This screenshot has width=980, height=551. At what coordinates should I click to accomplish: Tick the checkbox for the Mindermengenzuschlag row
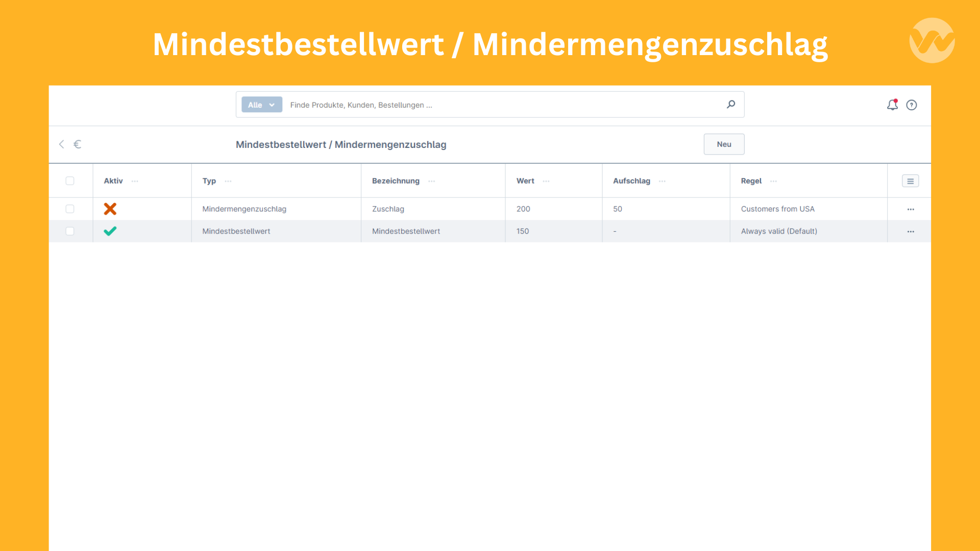(x=70, y=209)
